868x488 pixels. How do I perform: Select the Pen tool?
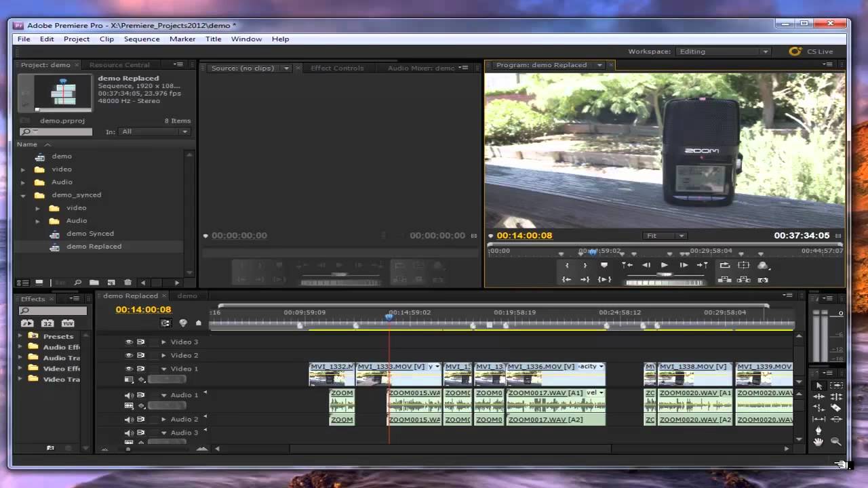point(818,430)
